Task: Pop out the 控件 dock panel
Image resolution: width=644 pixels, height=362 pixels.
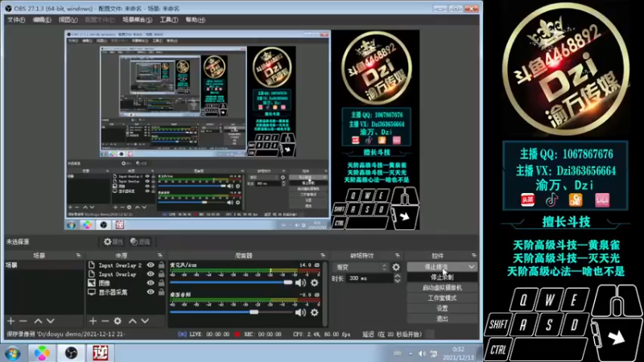Action: 473,255
